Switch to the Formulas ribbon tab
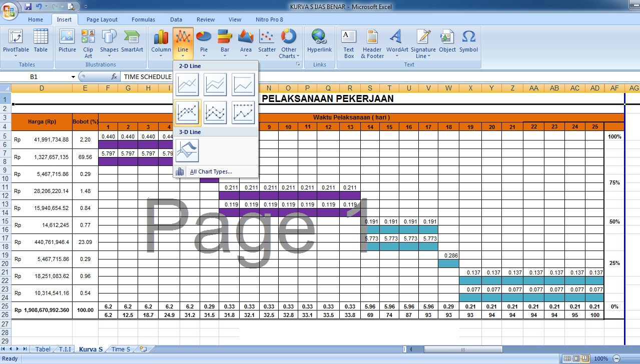Viewport: 640px width, 364px height. click(x=143, y=19)
